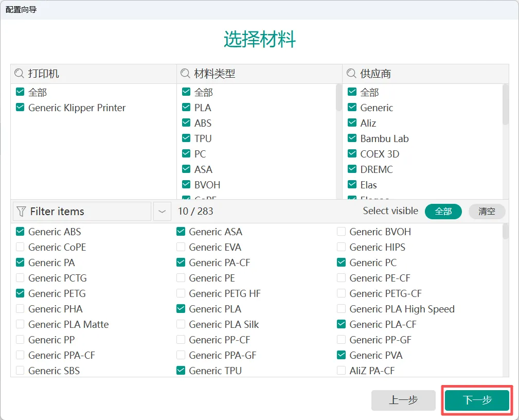Screen dimensions: 519x420
Task: Uncheck Generic PC filament
Action: 341,262
